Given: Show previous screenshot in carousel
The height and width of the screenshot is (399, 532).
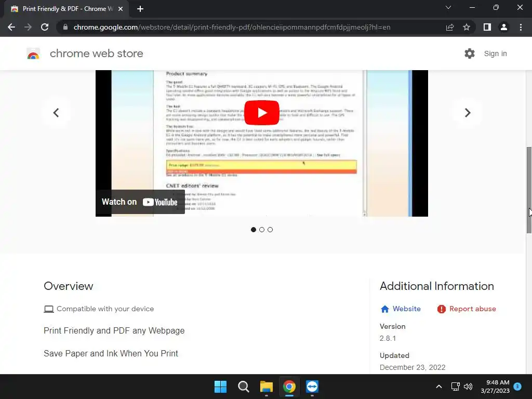Looking at the screenshot, I should pyautogui.click(x=56, y=113).
